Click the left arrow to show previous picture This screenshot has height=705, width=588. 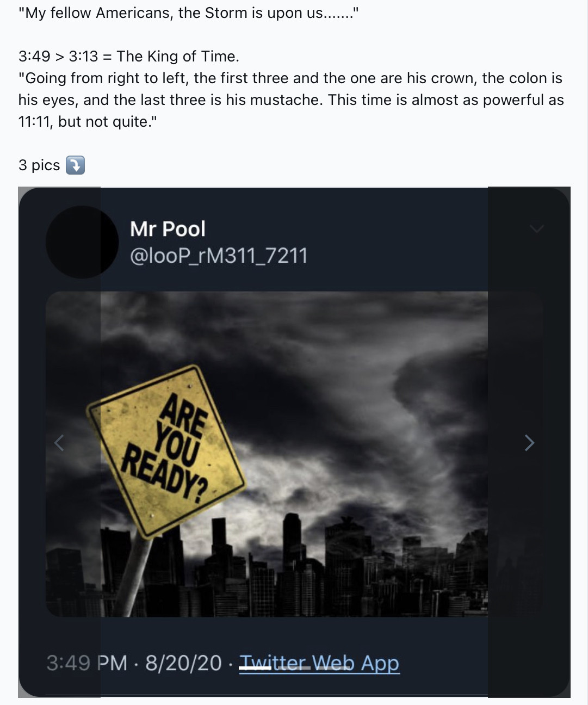[x=59, y=443]
